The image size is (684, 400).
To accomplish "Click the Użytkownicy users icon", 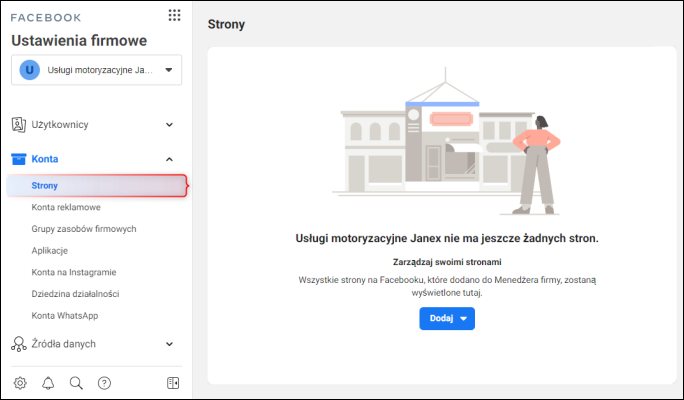I will 18,125.
